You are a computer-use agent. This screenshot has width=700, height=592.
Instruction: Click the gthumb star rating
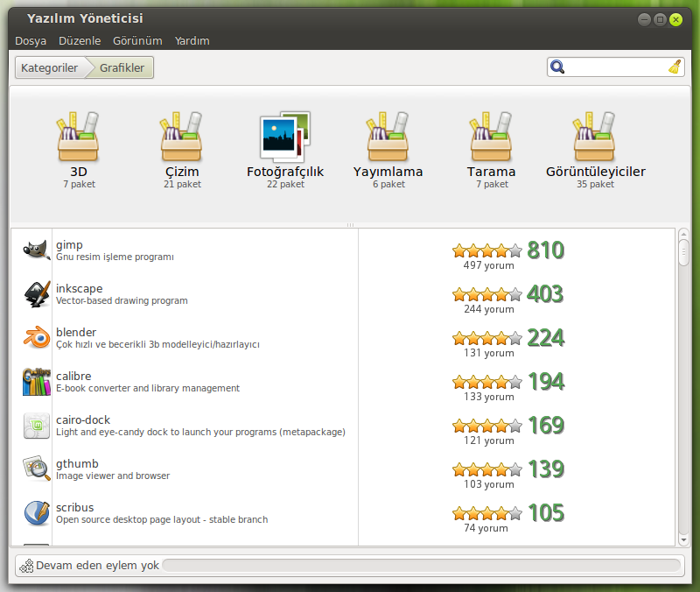coord(487,469)
